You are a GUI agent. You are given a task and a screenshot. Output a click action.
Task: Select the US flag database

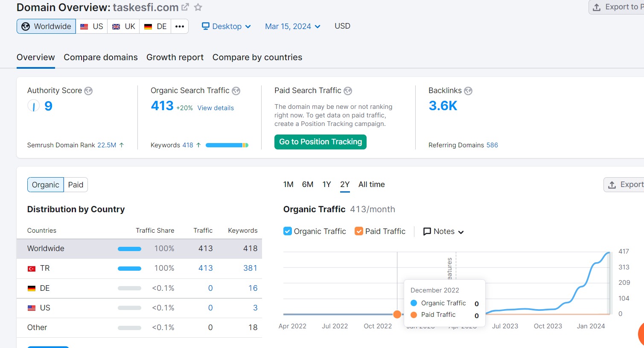pyautogui.click(x=92, y=26)
